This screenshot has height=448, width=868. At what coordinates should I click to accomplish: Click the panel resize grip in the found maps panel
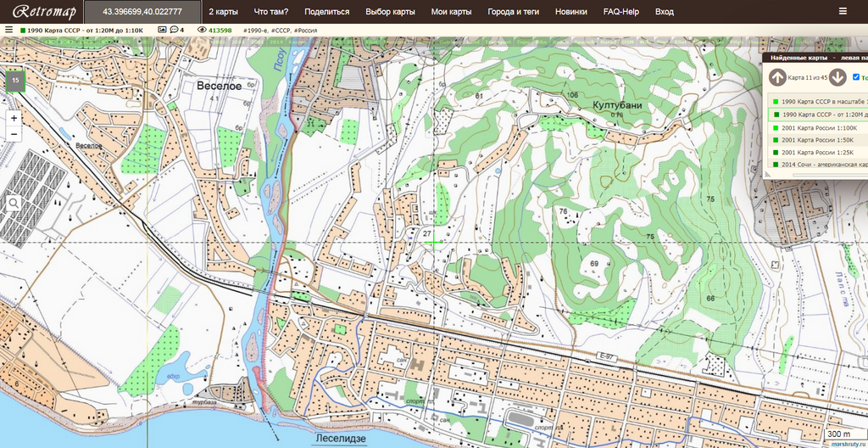click(x=768, y=175)
